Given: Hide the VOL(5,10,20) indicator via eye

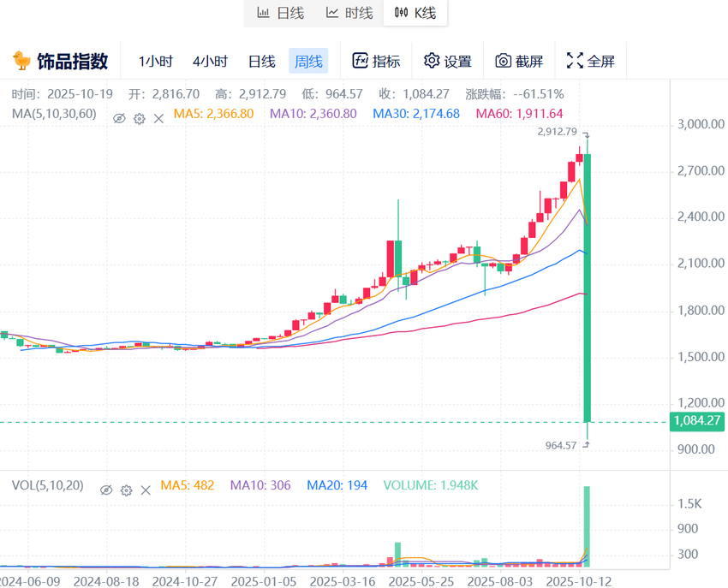Looking at the screenshot, I should coord(106,490).
